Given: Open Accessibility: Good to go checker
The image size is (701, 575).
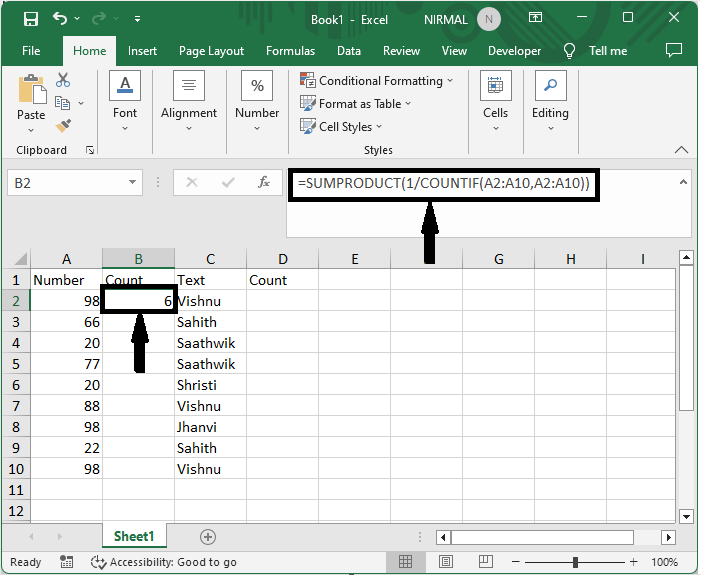Looking at the screenshot, I should point(164,562).
